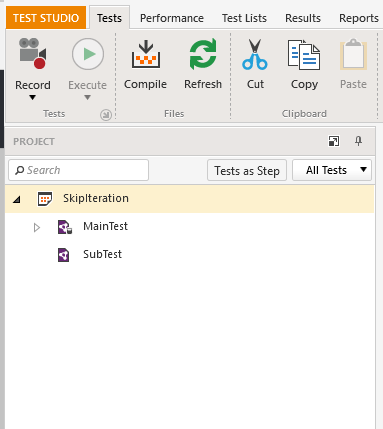This screenshot has height=429, width=383.
Task: Click the Record camera icon
Action: (32, 53)
